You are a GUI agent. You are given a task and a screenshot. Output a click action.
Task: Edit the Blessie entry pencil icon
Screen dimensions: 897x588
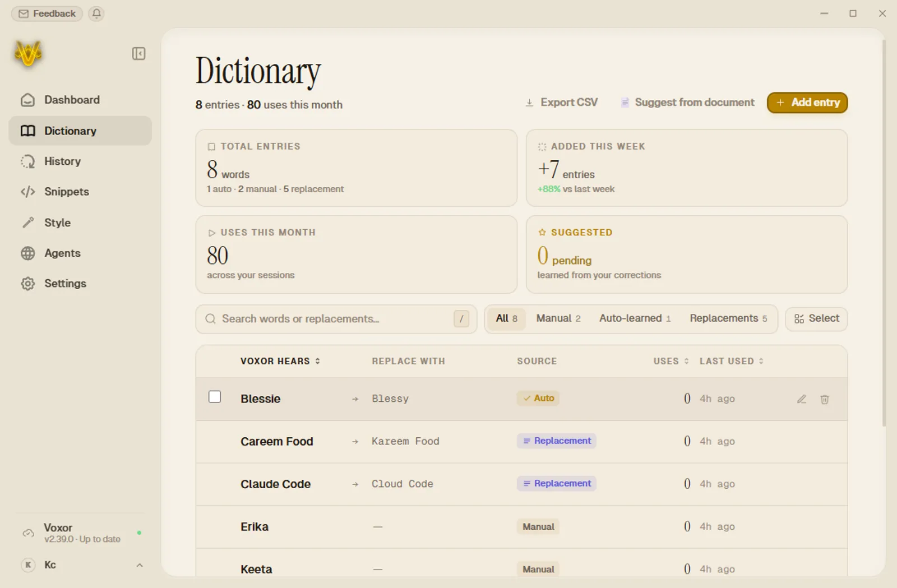point(802,399)
